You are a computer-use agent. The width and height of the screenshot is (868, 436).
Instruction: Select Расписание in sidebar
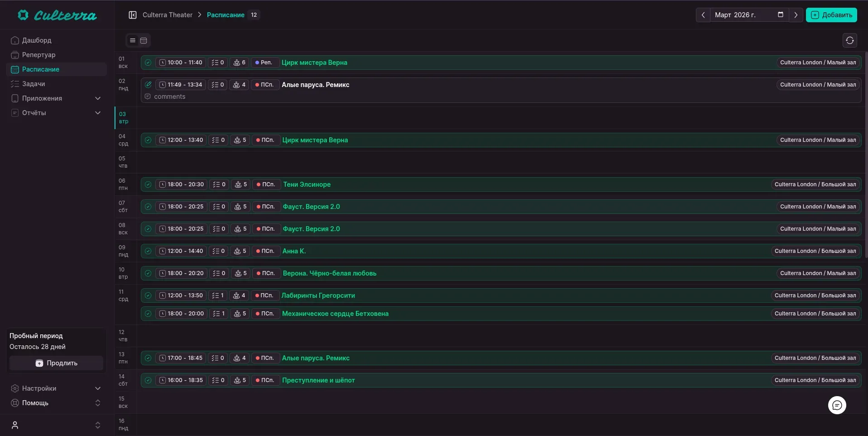(57, 69)
